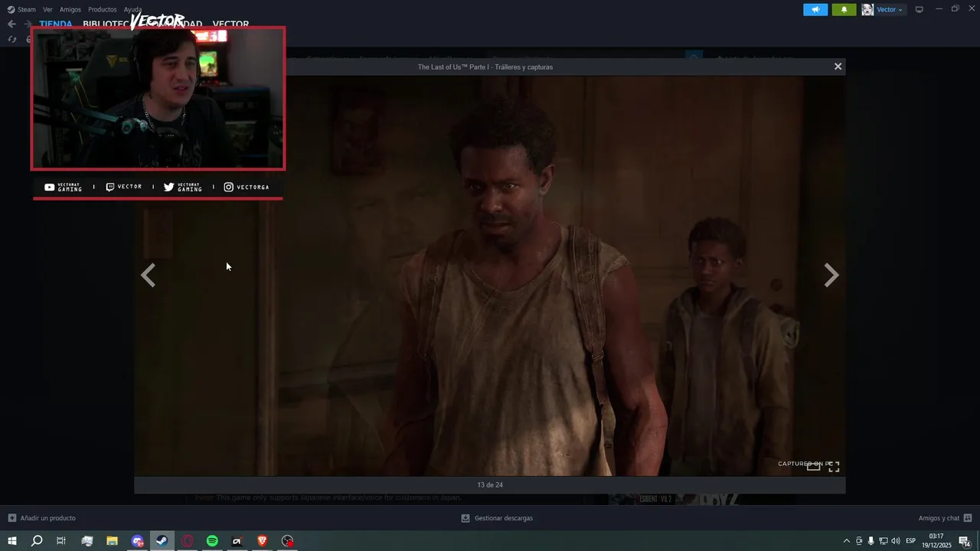
Task: Open Windows notification center with 14 badge
Action: coord(965,541)
